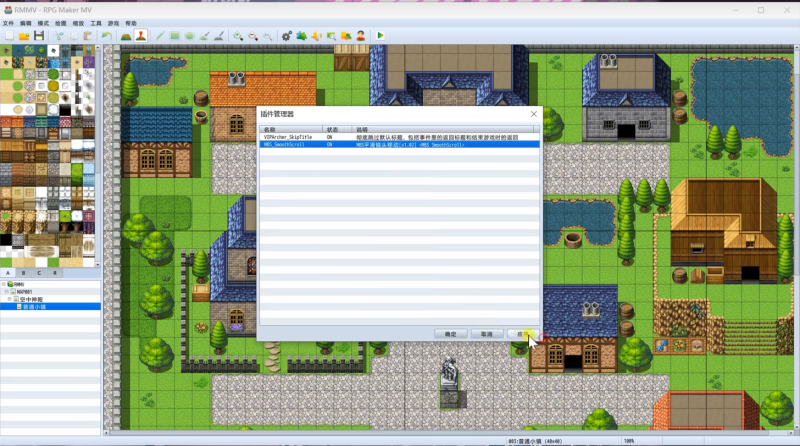Select the Pencil drawing tool
The height and width of the screenshot is (446, 800).
click(x=160, y=36)
